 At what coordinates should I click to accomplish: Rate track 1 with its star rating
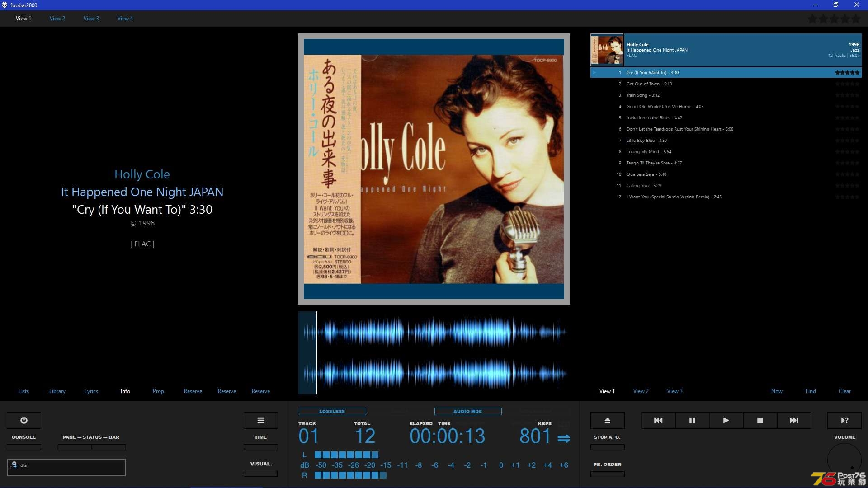tap(847, 73)
